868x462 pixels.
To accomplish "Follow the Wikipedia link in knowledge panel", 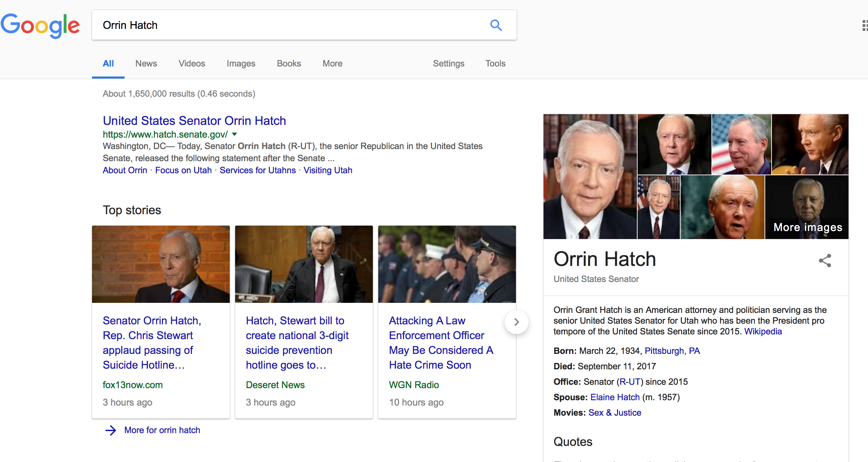I will [x=763, y=331].
